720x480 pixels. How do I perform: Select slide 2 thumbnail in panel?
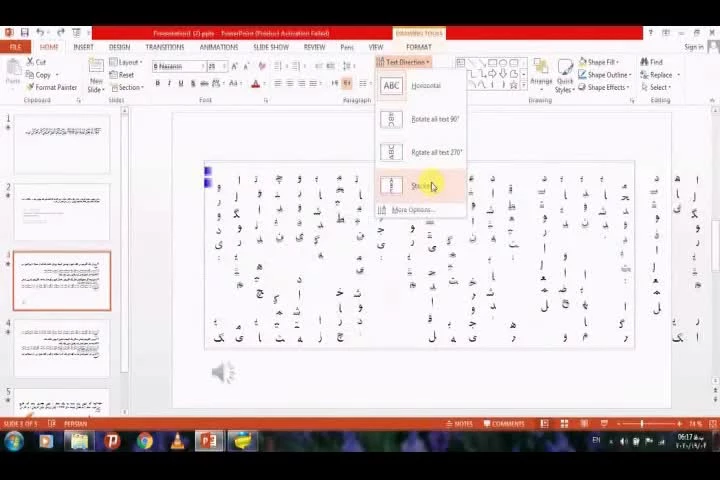pos(62,212)
